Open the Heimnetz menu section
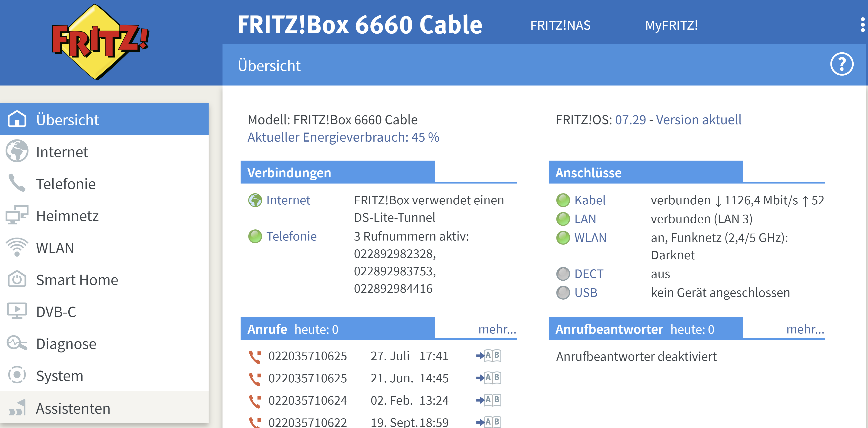 point(67,216)
